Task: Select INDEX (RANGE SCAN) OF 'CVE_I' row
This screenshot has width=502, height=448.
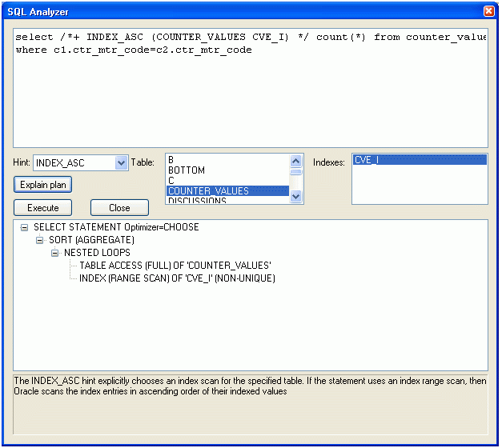Action: [x=177, y=278]
